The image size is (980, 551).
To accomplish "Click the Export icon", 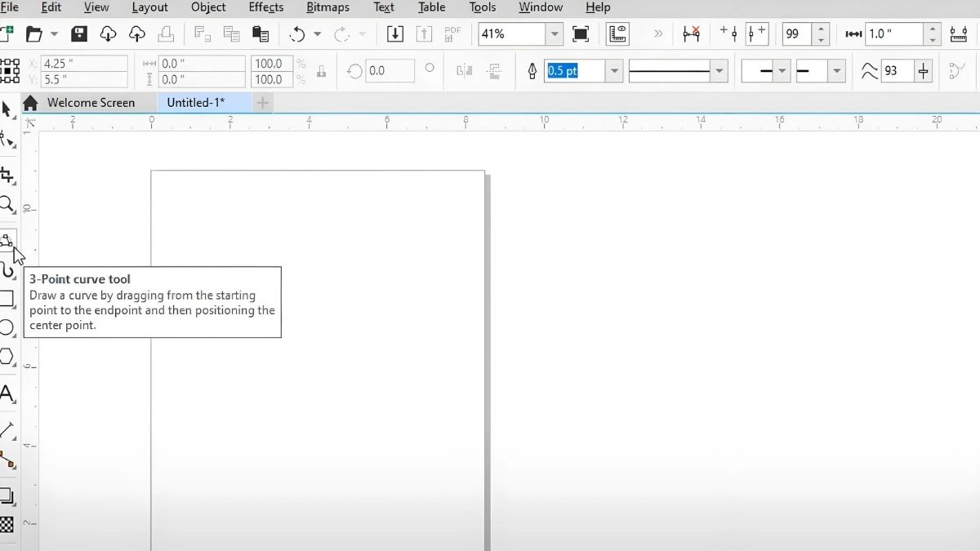I will (x=424, y=34).
